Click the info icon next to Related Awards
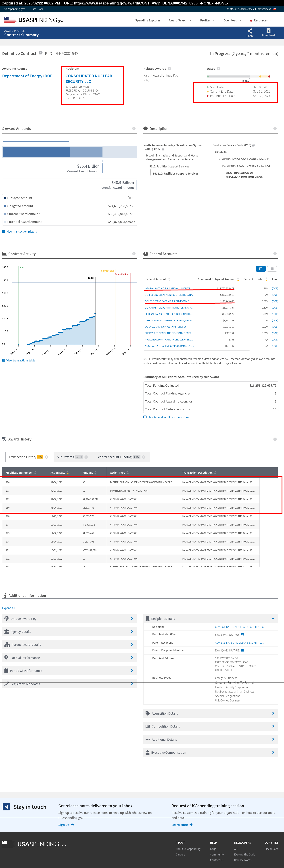 point(169,69)
